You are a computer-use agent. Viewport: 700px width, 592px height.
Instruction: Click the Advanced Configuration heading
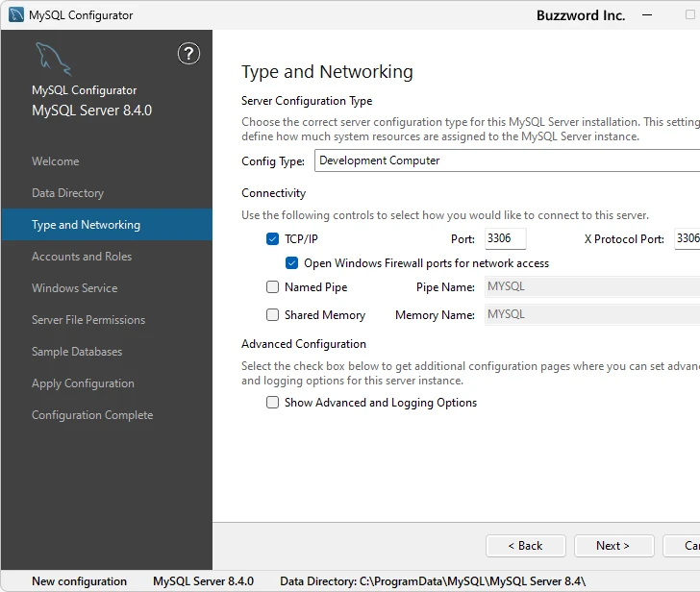coord(304,344)
